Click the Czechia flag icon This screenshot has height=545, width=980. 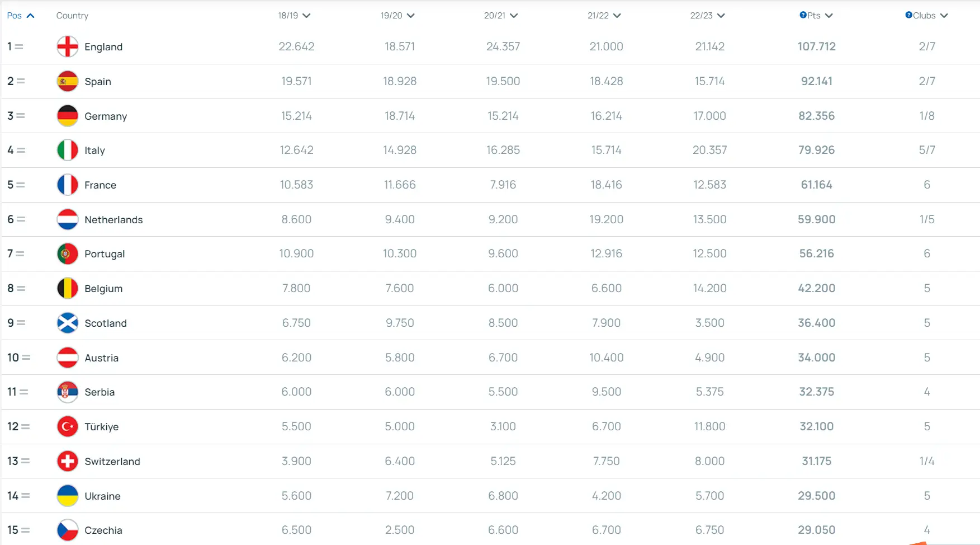67,530
